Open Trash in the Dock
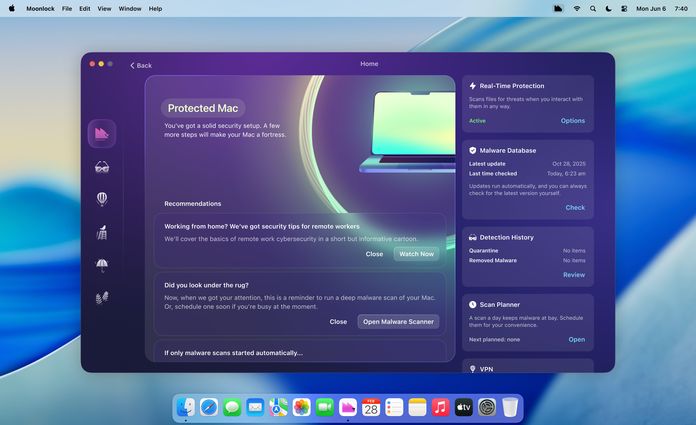This screenshot has width=696, height=425. click(x=510, y=407)
